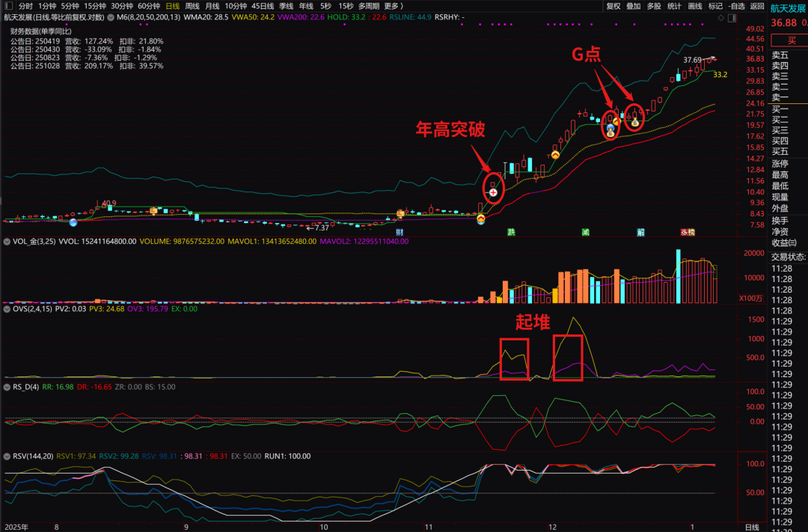Switch to the 30分钟 period

pyautogui.click(x=122, y=6)
